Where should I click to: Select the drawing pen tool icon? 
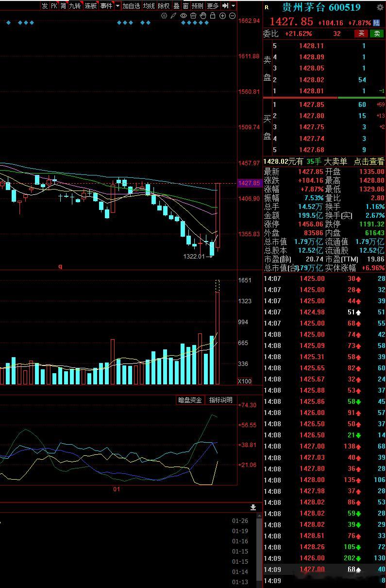click(x=173, y=16)
